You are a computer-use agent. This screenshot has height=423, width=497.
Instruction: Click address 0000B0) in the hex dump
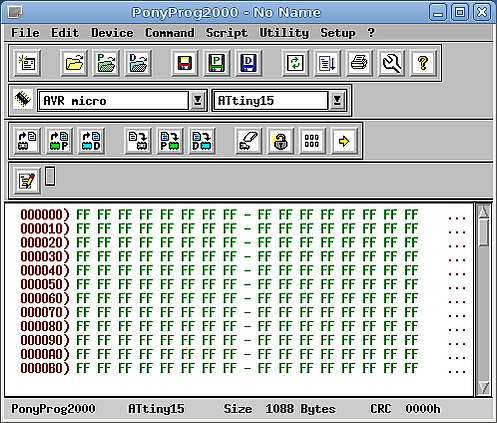click(45, 368)
